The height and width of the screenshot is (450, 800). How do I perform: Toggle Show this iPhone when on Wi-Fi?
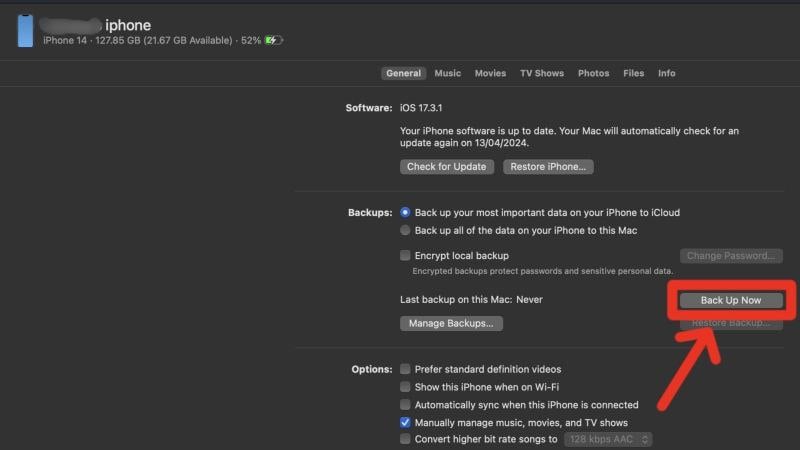[405, 387]
